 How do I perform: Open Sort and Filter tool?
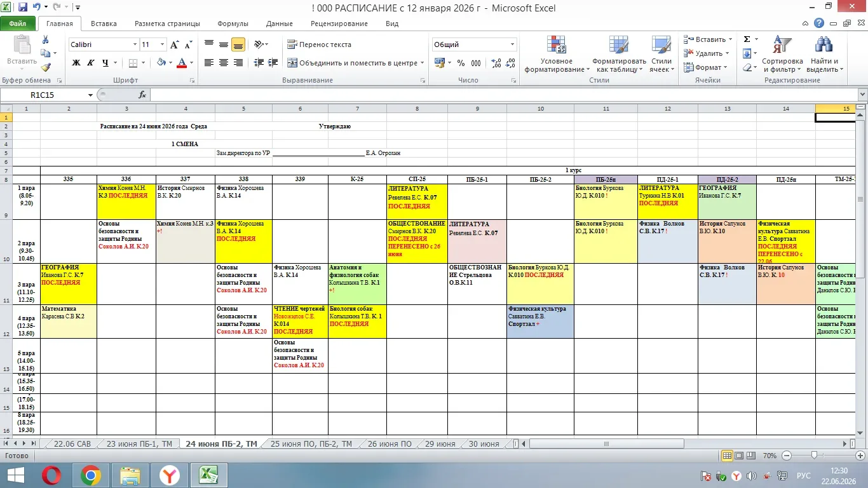782,54
